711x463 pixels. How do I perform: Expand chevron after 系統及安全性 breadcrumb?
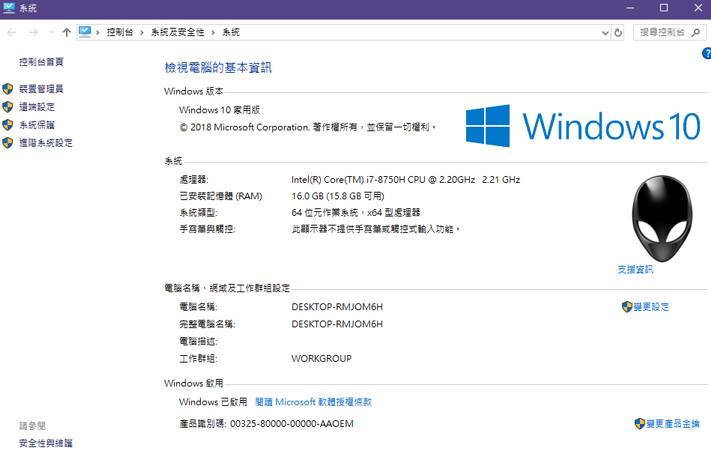click(x=213, y=32)
